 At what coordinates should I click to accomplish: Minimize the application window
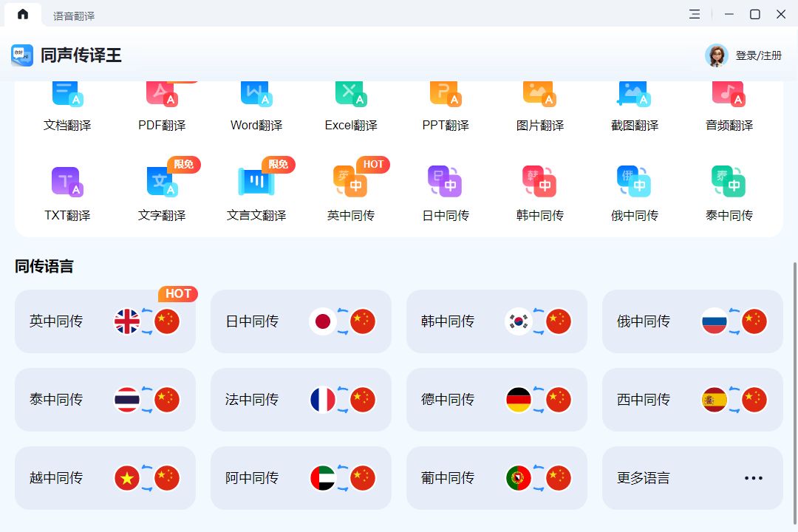(729, 14)
